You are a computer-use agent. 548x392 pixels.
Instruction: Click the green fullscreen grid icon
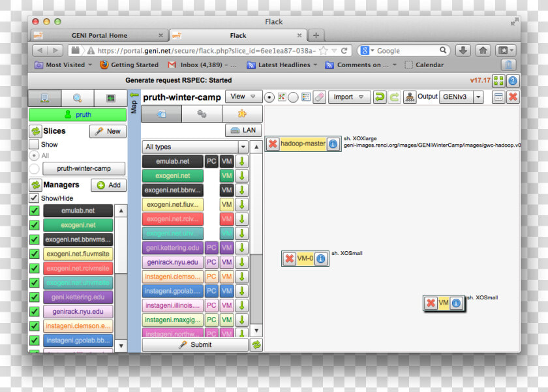coord(498,81)
